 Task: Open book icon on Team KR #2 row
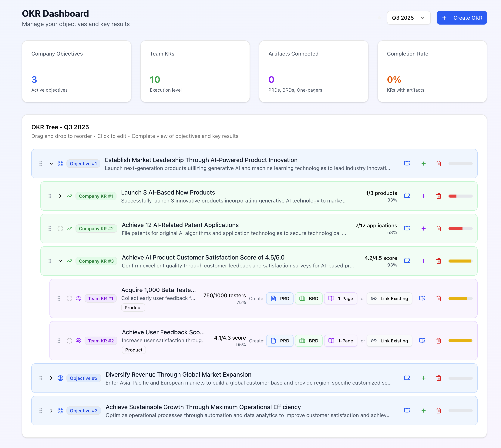pyautogui.click(x=422, y=341)
